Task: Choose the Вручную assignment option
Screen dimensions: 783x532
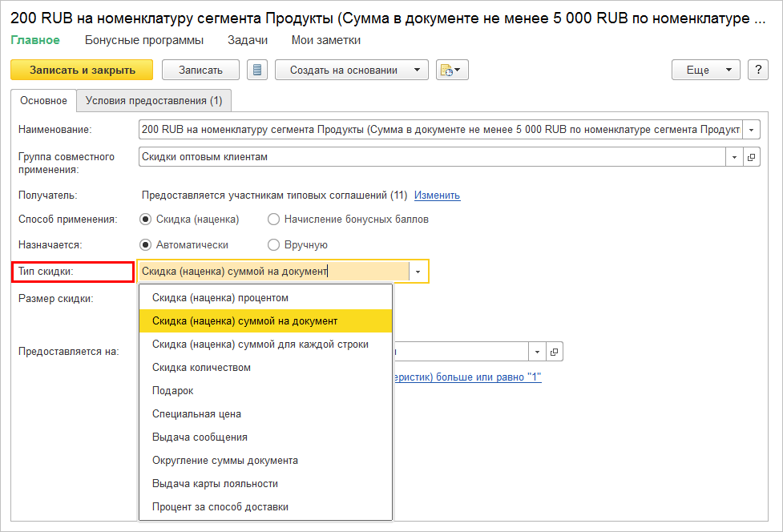Action: point(274,245)
